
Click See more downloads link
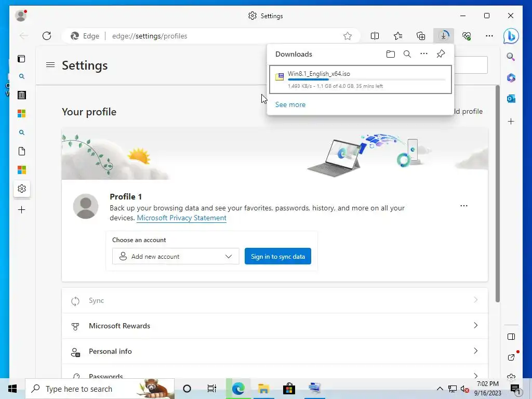(x=290, y=104)
